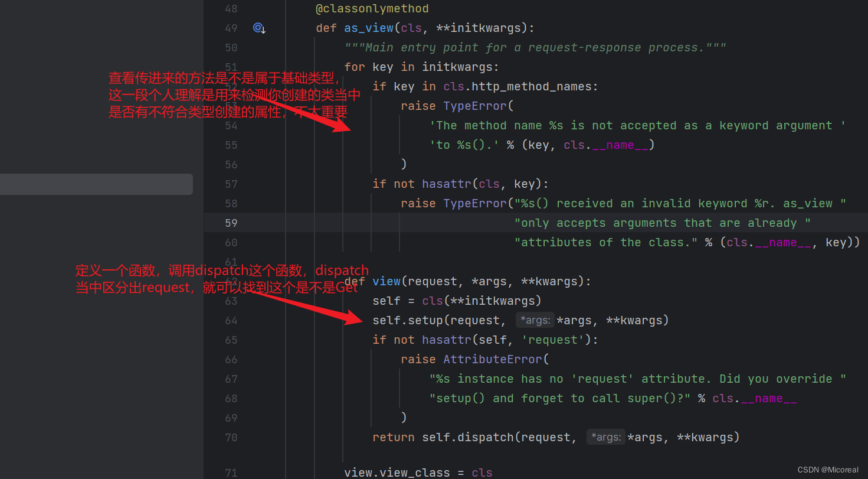Viewport: 868px width, 479px height.
Task: Click view.view_class on line 71
Action: [397, 473]
